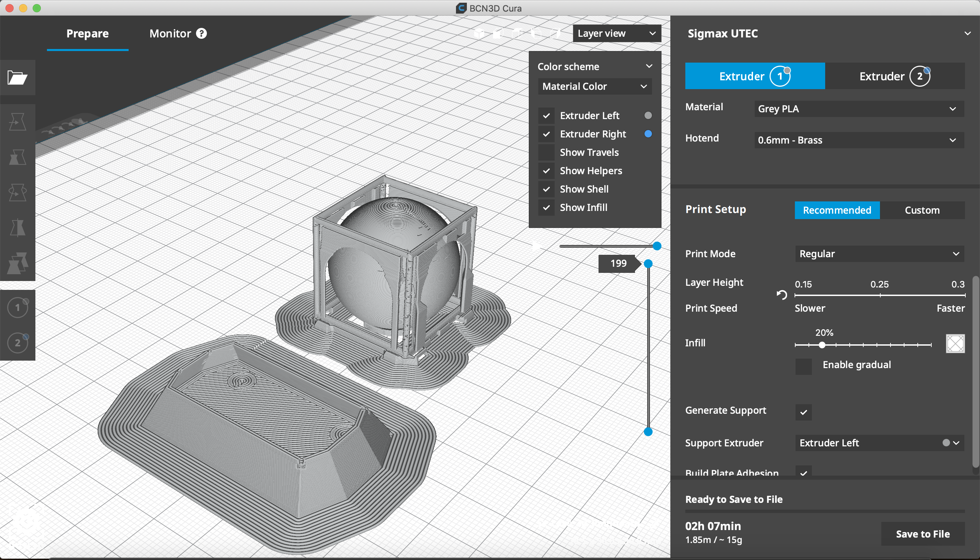Open the Material Color scheme dropdown
Viewport: 980px width, 560px height.
click(594, 86)
